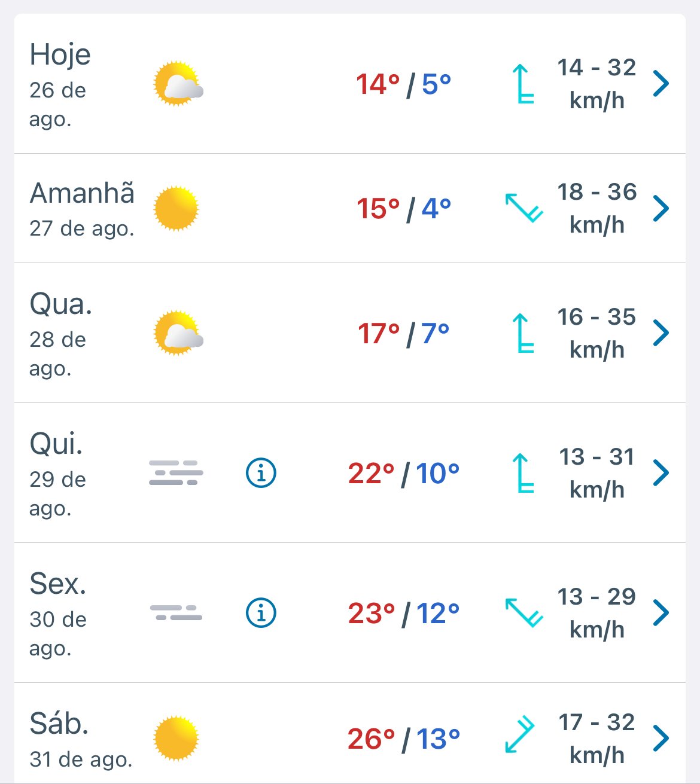Expand Qua. 28 de ago. chevron

[661, 332]
